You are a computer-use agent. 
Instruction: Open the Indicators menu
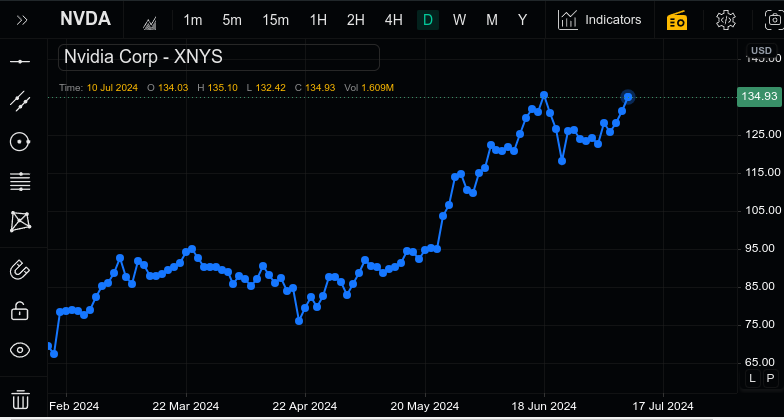(600, 20)
